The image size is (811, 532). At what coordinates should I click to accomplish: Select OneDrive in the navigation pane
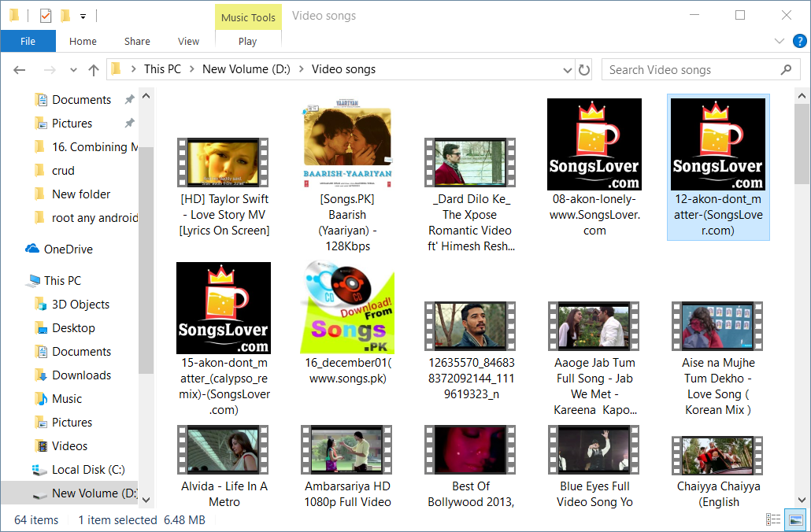pos(59,249)
